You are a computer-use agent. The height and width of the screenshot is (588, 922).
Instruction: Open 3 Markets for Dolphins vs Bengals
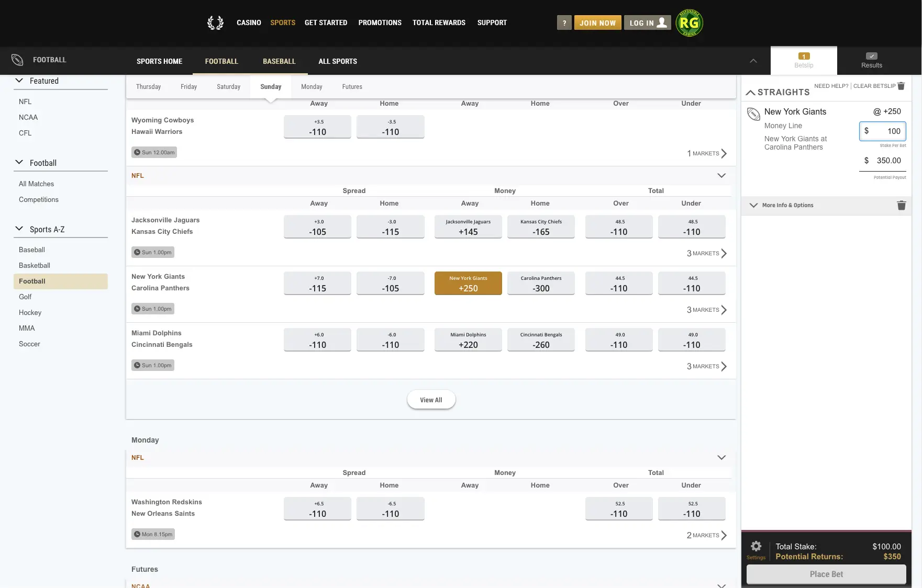[x=707, y=366]
